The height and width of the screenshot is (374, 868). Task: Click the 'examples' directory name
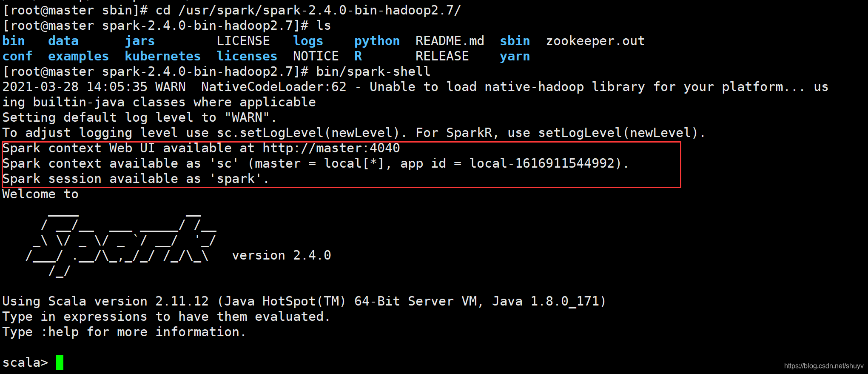pyautogui.click(x=79, y=57)
